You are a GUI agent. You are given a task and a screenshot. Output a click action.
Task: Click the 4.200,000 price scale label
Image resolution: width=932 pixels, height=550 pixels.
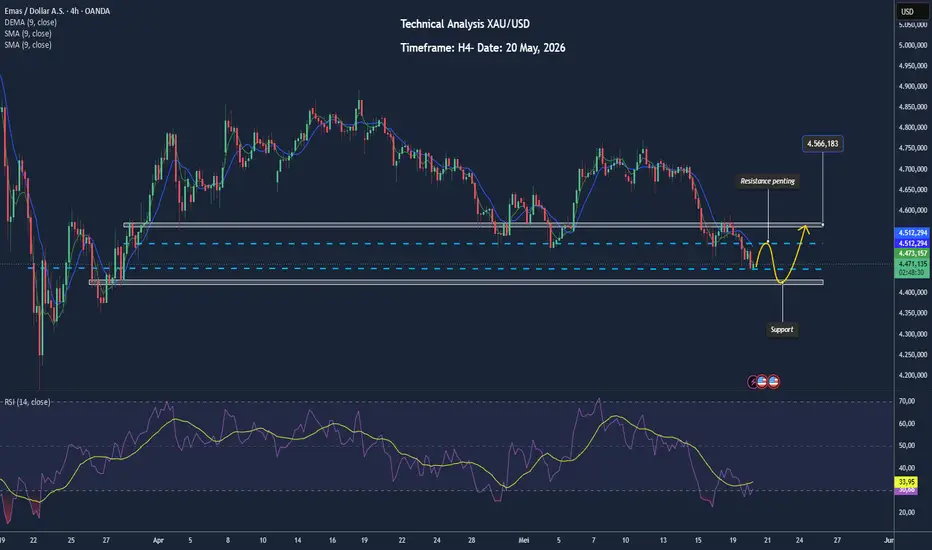[x=912, y=375]
